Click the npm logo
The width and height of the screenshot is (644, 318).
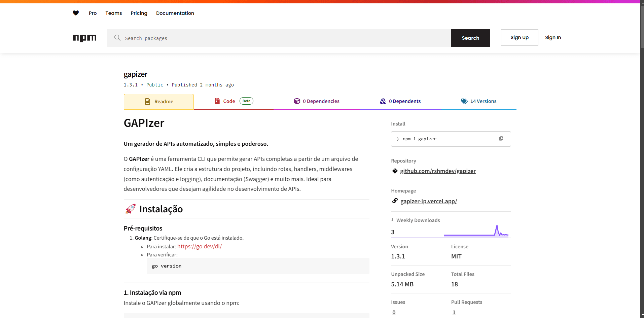click(84, 38)
